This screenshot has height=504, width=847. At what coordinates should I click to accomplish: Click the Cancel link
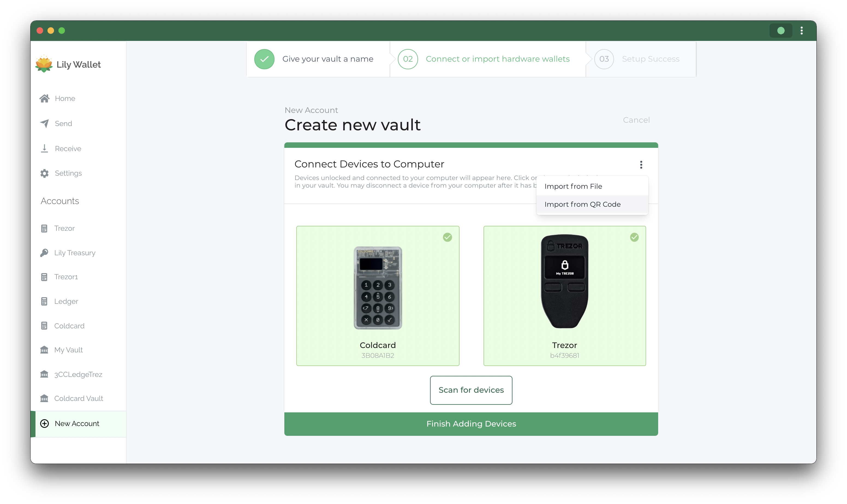pyautogui.click(x=636, y=119)
